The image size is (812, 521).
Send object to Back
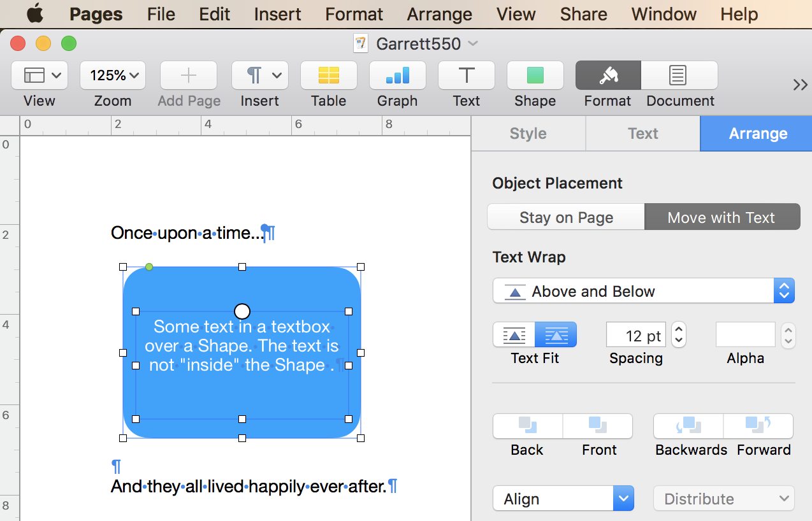click(527, 426)
